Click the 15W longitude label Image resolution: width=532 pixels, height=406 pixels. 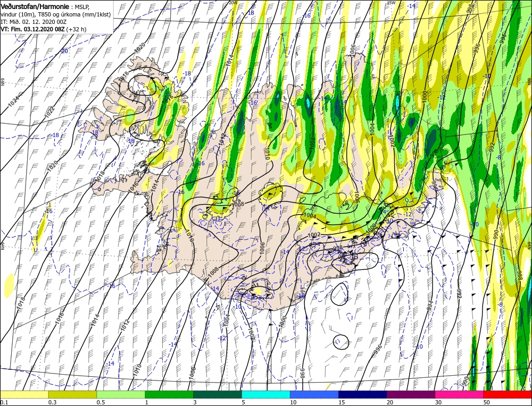tap(391, 2)
